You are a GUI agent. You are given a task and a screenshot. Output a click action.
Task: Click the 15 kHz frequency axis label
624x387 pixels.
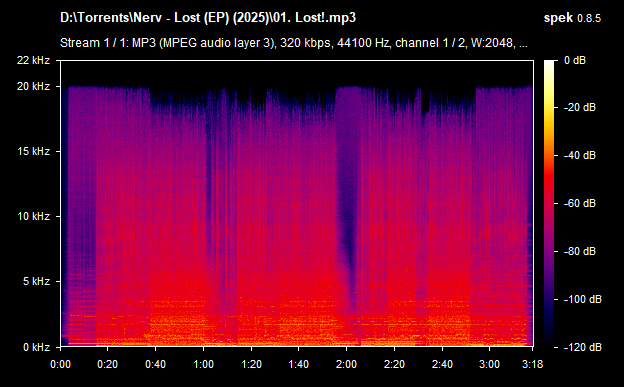pos(33,151)
